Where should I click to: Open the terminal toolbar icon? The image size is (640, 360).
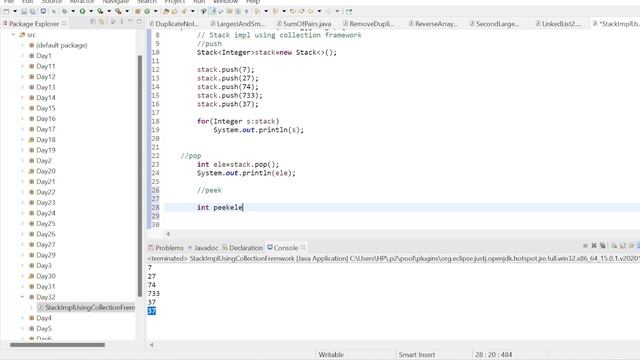point(43,11)
